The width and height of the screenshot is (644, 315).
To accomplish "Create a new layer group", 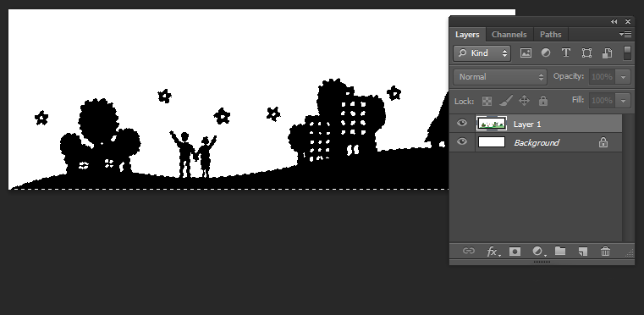I will (x=560, y=251).
